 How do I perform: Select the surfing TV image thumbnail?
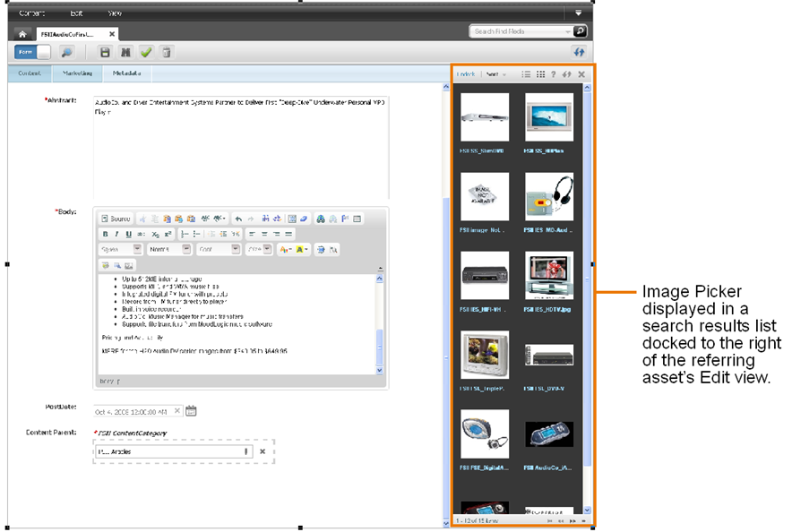click(549, 117)
